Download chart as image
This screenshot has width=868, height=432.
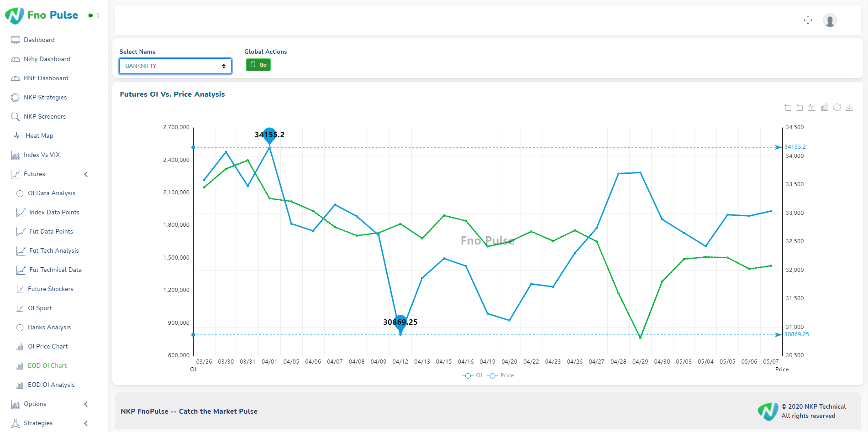[x=849, y=107]
